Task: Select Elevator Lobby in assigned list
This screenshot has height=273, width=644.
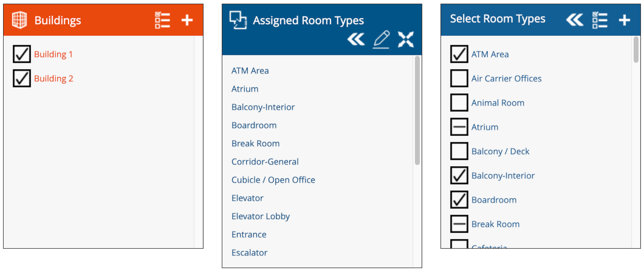Action: 261,216
